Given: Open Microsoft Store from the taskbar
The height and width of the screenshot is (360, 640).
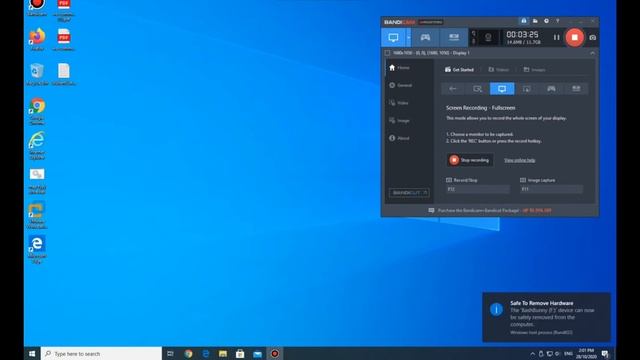Looking at the screenshot, I should tap(240, 353).
